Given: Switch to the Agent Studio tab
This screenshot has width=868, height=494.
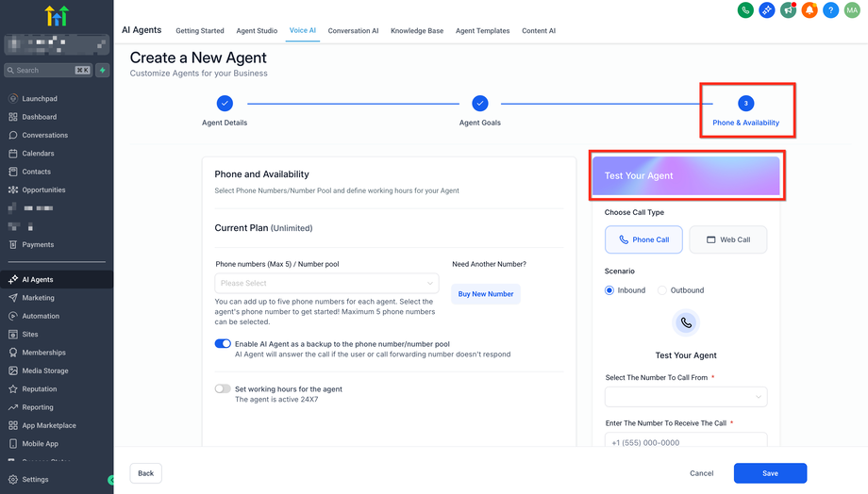Looking at the screenshot, I should [x=257, y=31].
